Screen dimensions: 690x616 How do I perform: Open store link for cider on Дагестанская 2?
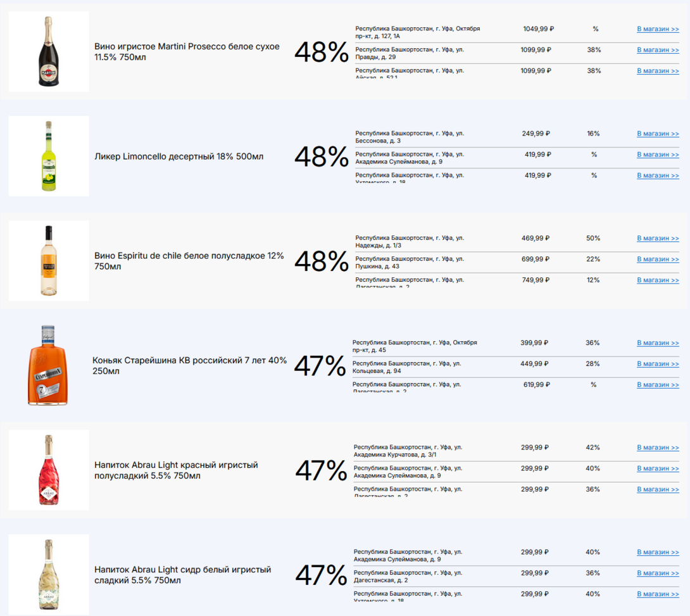click(x=657, y=573)
